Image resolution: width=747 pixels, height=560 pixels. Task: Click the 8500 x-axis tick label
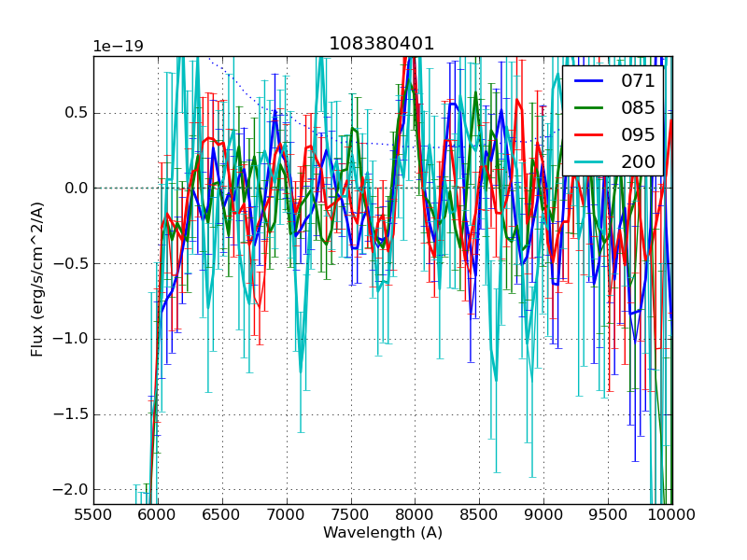[x=480, y=514]
